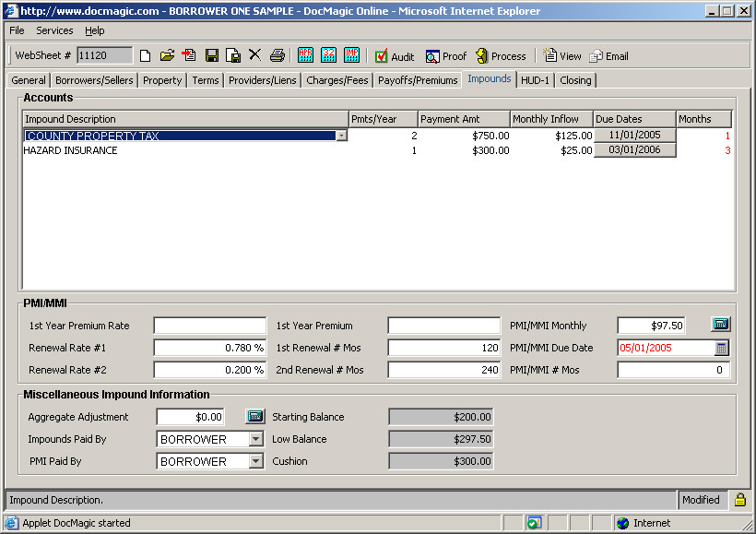Click the Aggregate Adjustment calculator icon
Screen dimensions: 756x534
[x=255, y=416]
